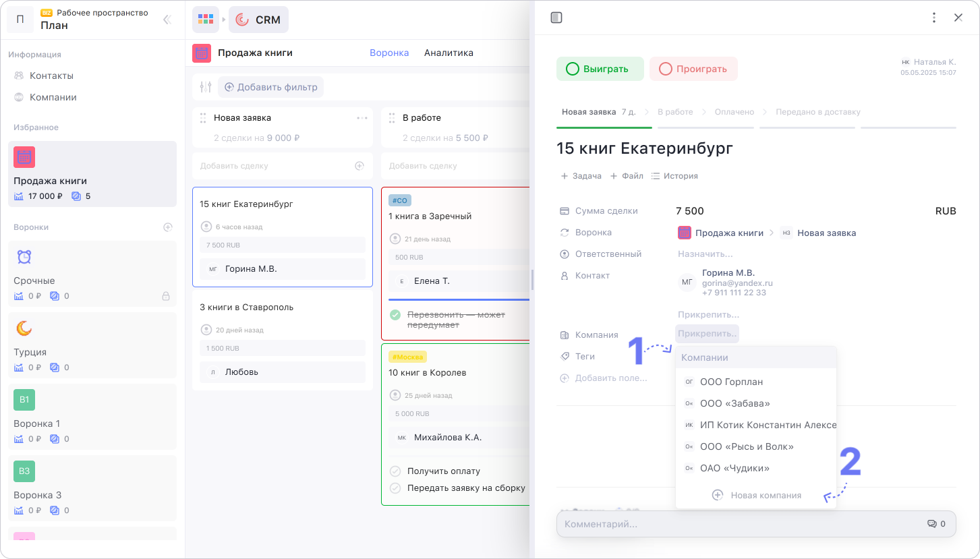Open the Ответственный Назначить field
Screen dimensions: 980x559
click(x=705, y=254)
